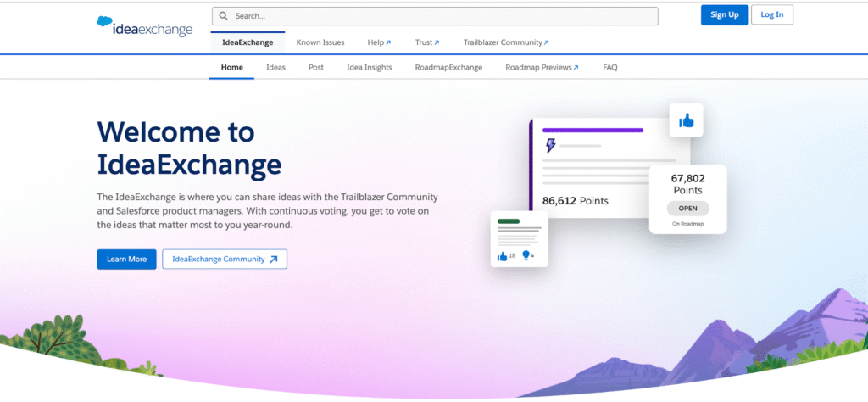Click the small thumbs-up icon showing 18
Image resolution: width=868 pixels, height=402 pixels.
click(x=503, y=255)
